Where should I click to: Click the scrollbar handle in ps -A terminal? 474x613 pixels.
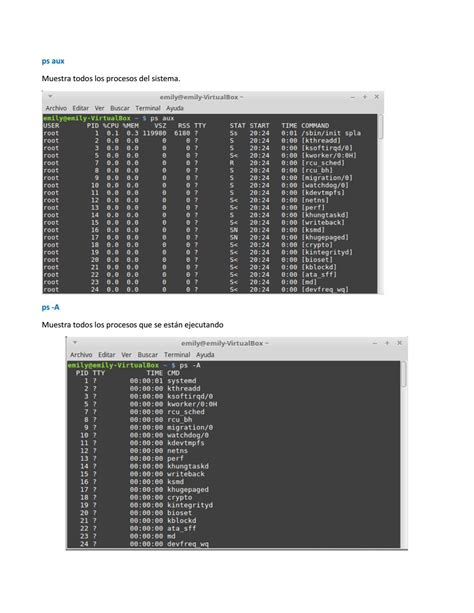[x=404, y=374]
